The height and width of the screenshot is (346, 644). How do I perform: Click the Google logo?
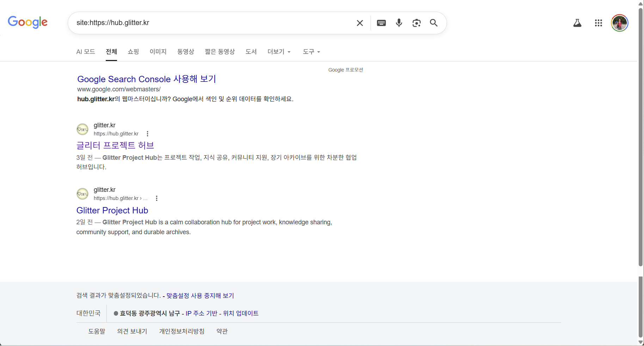pyautogui.click(x=27, y=22)
